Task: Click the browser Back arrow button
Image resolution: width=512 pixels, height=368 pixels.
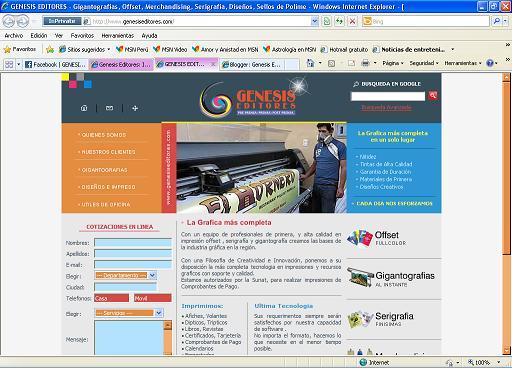Action: point(9,21)
